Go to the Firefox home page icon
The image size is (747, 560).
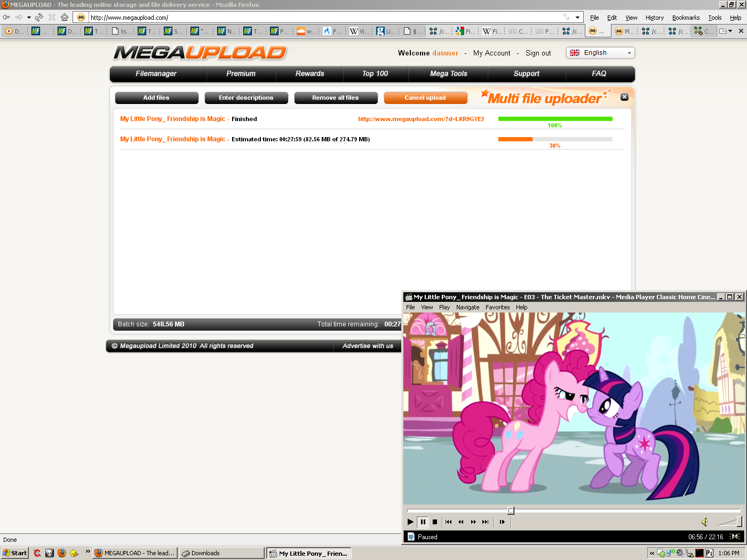65,17
